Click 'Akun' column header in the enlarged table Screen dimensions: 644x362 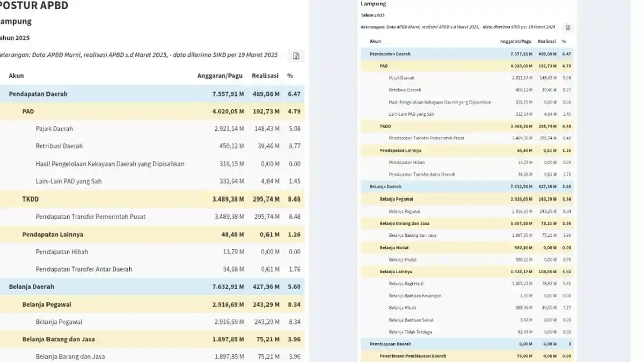click(16, 76)
